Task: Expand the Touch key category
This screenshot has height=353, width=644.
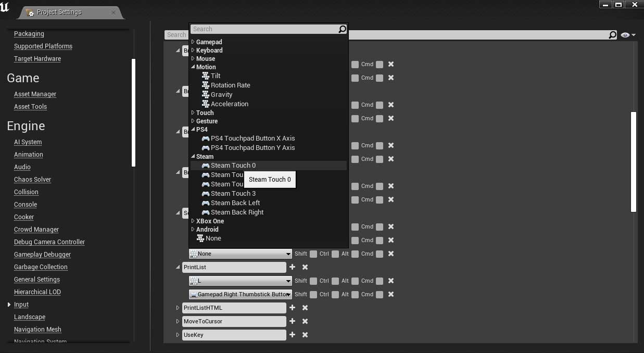Action: pos(193,113)
